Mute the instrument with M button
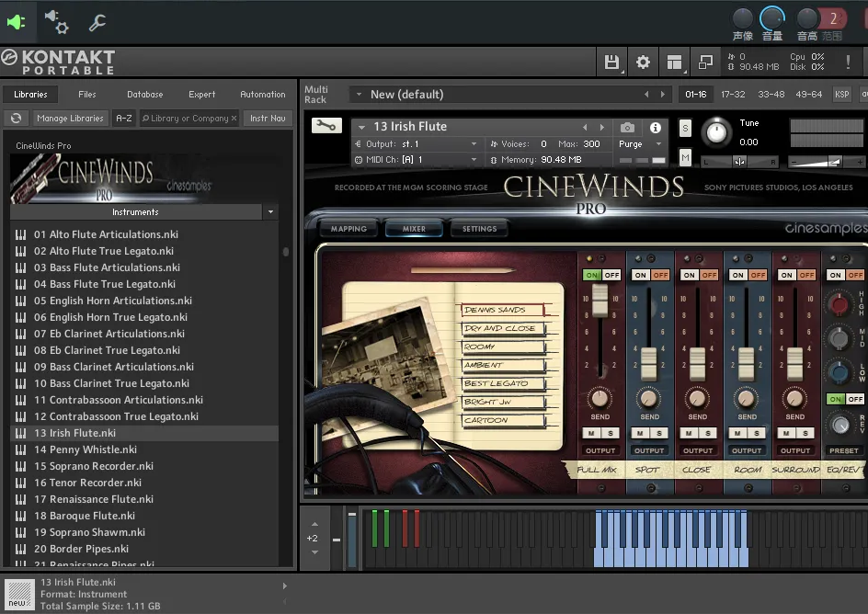Screen dimensions: 868x614 685,158
